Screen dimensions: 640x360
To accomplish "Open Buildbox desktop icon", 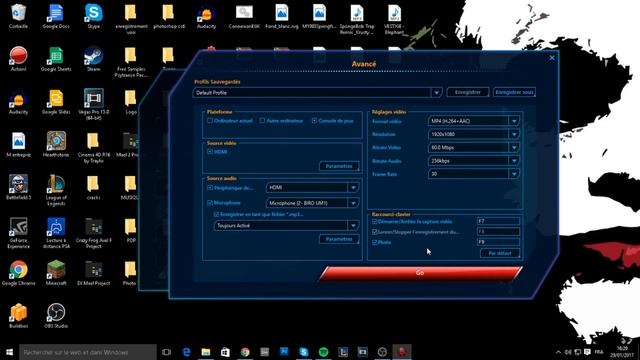I will pyautogui.click(x=18, y=316).
